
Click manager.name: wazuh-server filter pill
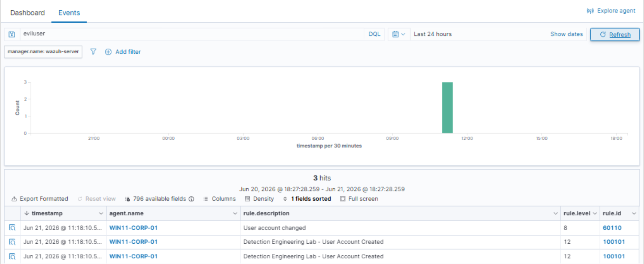(43, 52)
